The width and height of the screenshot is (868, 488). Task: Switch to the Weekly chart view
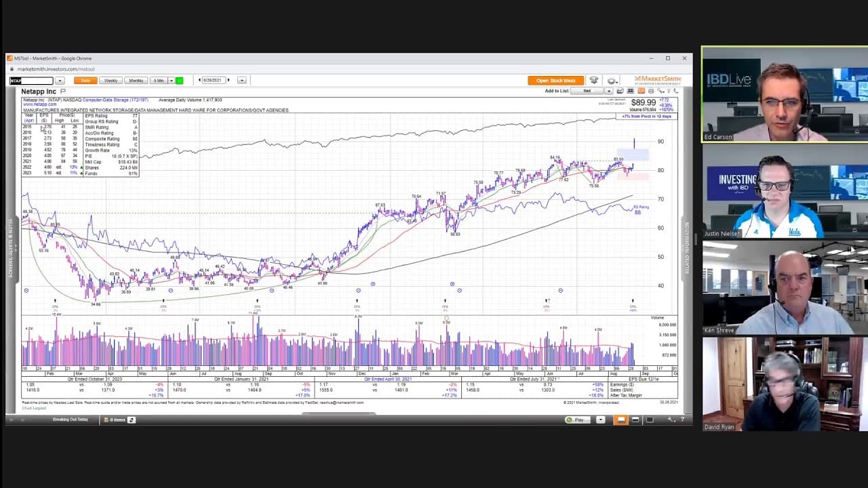tap(111, 81)
